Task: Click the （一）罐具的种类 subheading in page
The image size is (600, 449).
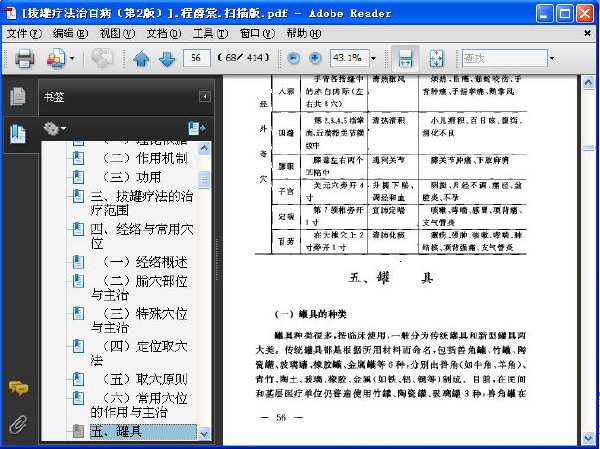Action: coord(311,314)
